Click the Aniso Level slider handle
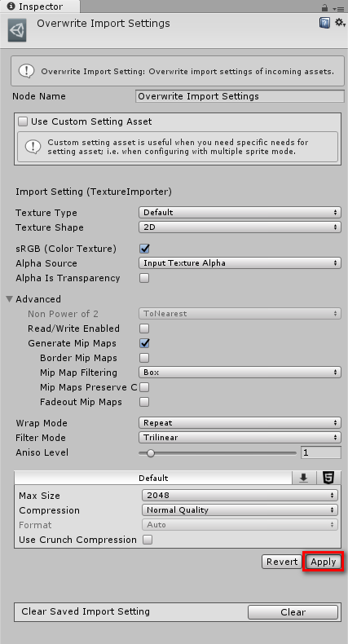 (151, 453)
